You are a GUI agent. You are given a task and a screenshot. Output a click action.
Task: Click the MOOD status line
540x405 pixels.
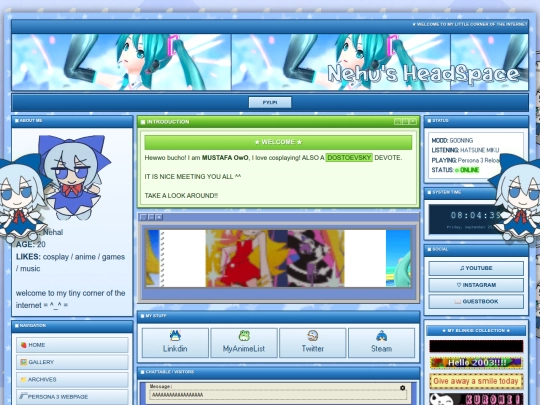point(452,140)
